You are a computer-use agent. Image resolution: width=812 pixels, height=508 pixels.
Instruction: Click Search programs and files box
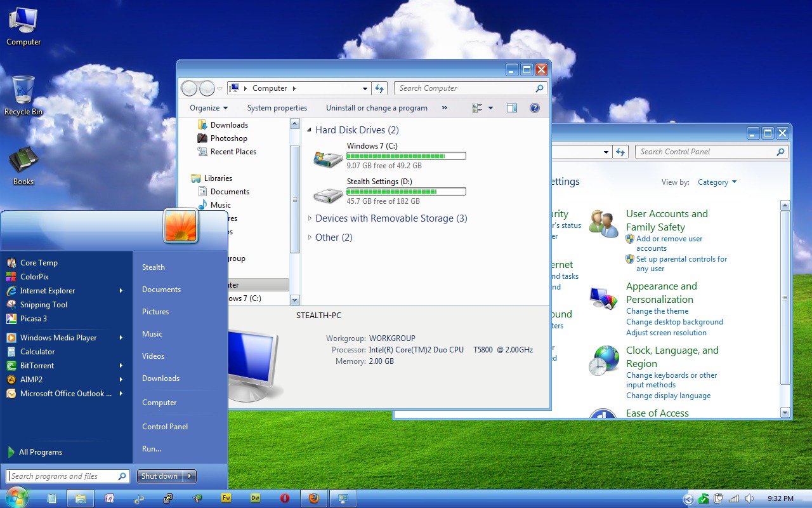coord(69,476)
